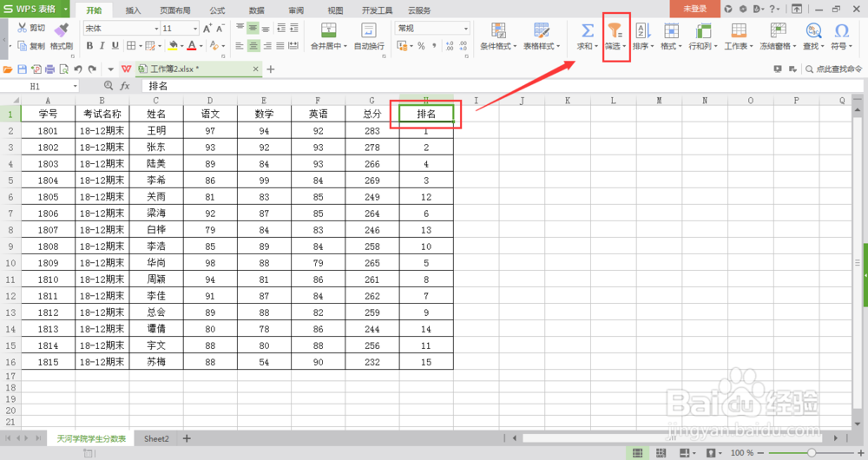
Task: Click the Format (格式) icon
Action: pyautogui.click(x=672, y=30)
